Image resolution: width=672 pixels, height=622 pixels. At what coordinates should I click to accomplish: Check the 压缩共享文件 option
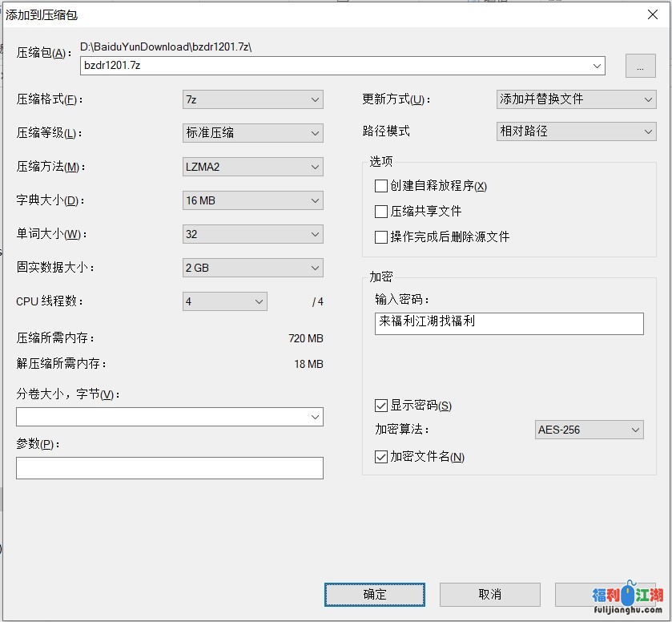click(381, 212)
